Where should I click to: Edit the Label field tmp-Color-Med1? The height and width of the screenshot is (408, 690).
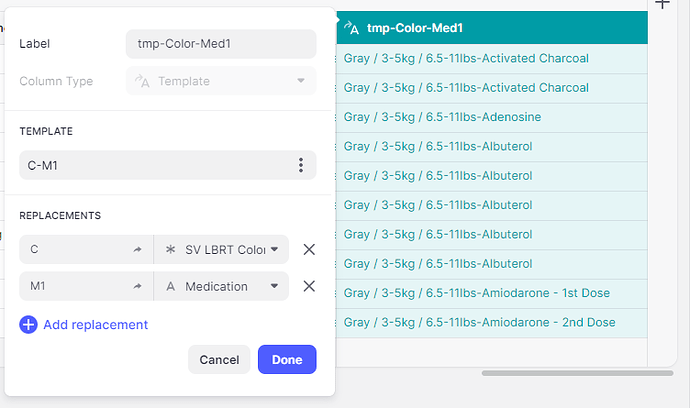[220, 44]
